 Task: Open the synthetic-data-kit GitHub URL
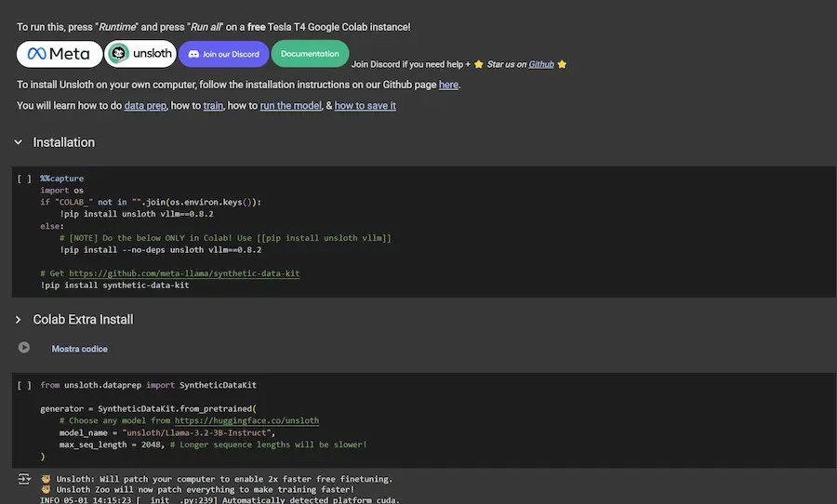click(x=184, y=273)
